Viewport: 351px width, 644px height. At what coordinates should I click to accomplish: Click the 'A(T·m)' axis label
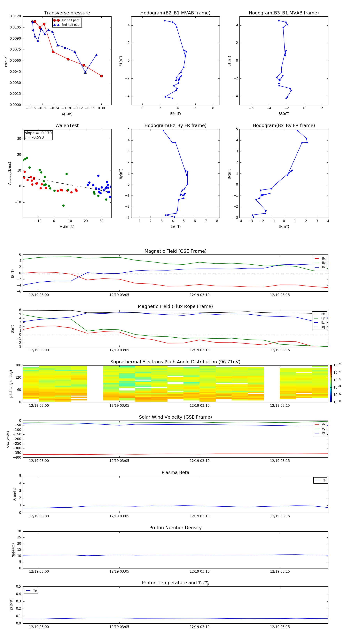click(67, 114)
